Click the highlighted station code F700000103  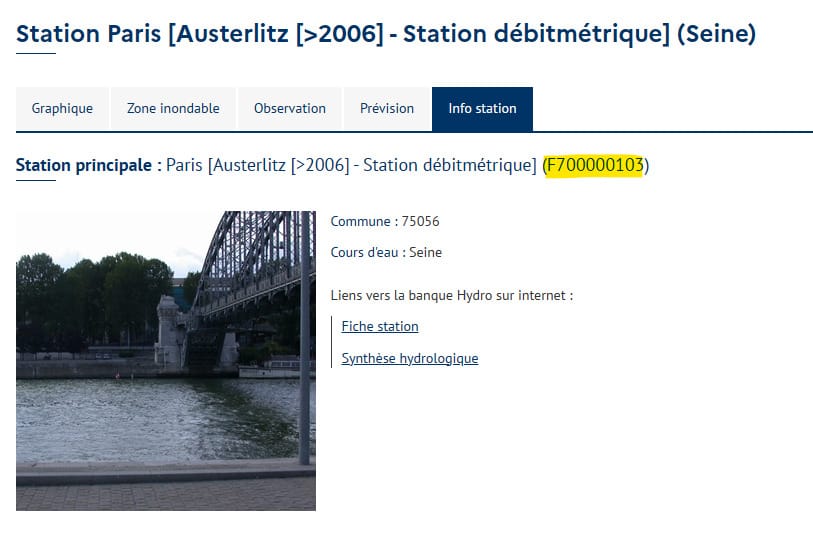(x=594, y=165)
